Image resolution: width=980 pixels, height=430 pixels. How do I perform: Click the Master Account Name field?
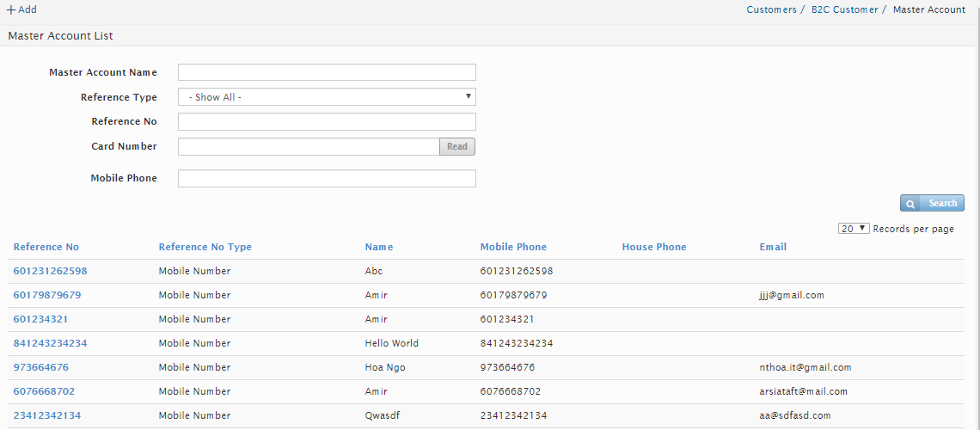coord(327,72)
